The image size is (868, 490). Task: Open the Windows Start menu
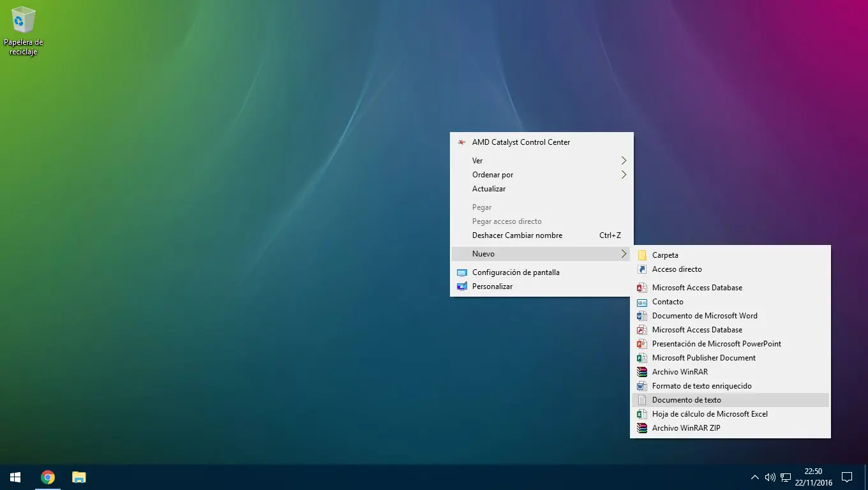pyautogui.click(x=15, y=477)
